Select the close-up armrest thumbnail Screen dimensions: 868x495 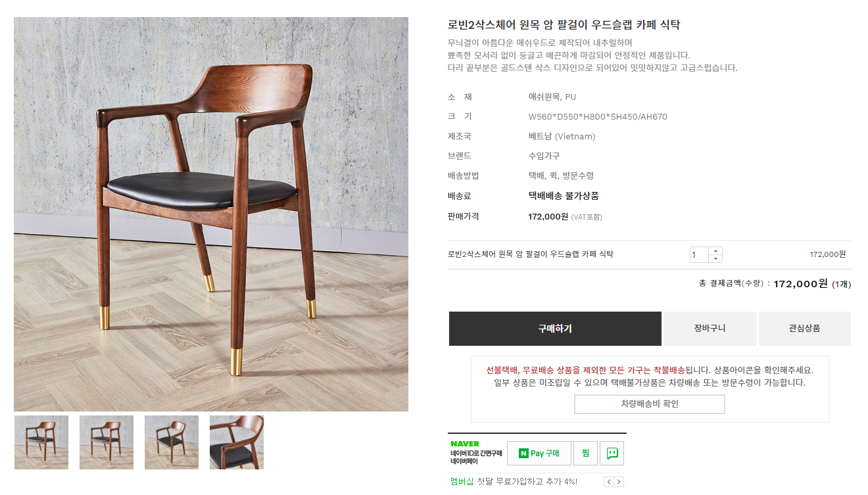click(x=237, y=442)
